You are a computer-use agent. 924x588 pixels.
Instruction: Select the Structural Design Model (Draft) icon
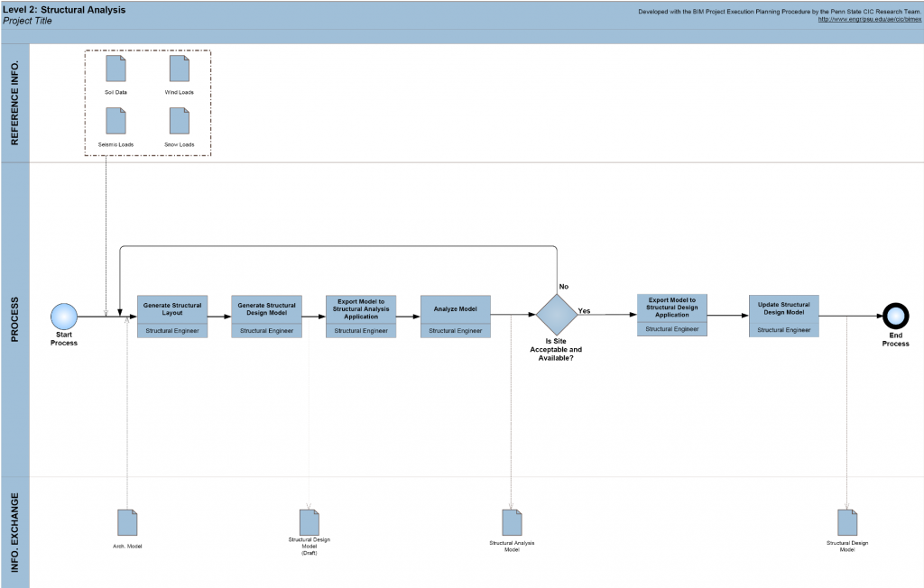(x=310, y=521)
